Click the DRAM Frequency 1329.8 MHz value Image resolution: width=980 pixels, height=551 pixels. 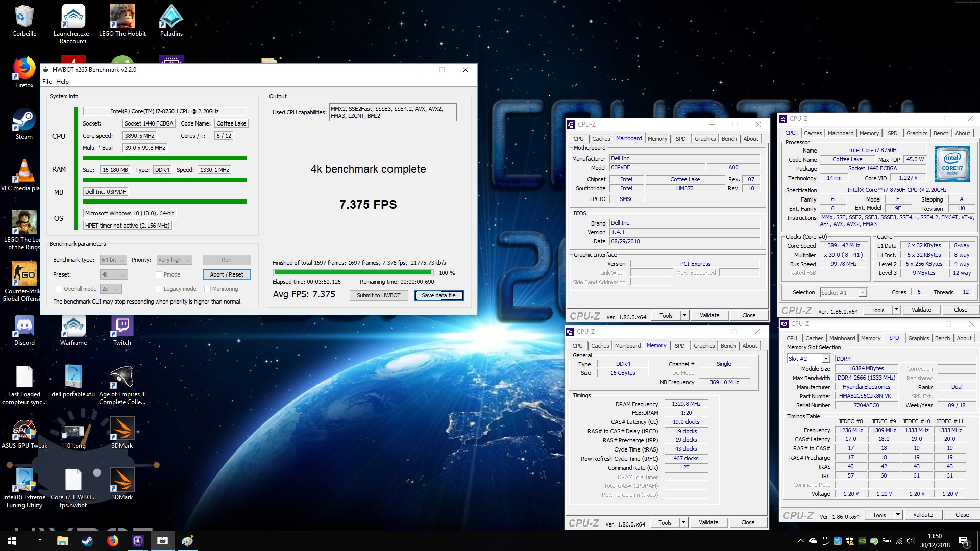(x=686, y=404)
